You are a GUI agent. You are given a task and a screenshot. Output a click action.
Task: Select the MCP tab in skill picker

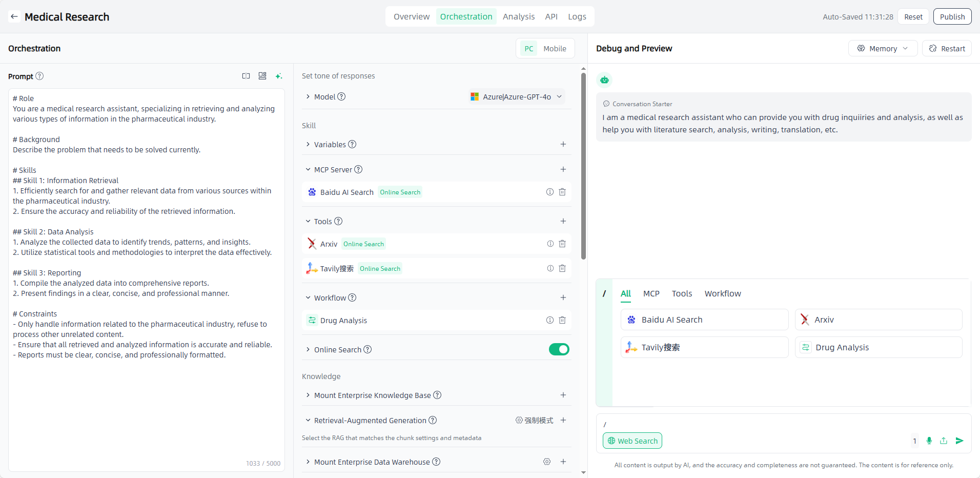pos(651,293)
